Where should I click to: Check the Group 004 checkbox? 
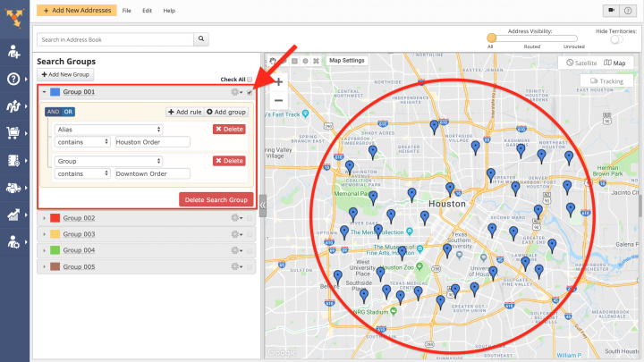(x=250, y=251)
